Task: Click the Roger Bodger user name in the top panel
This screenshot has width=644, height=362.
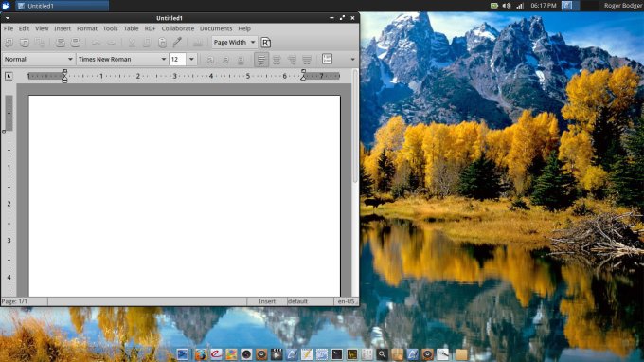Action: point(623,6)
